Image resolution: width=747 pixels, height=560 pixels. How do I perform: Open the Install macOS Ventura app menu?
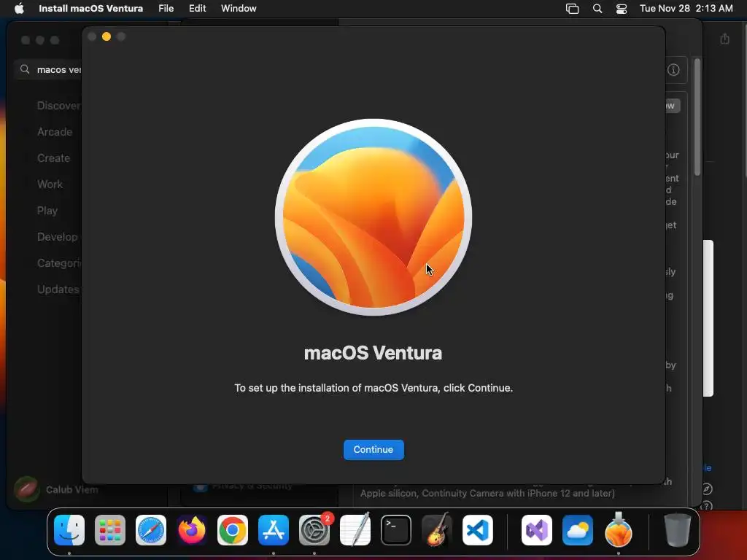tap(90, 8)
